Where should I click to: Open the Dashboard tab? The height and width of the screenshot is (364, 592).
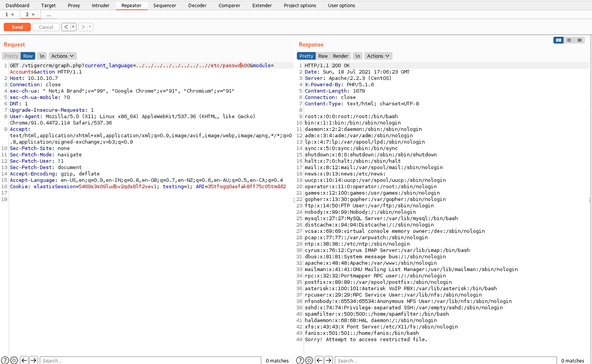click(x=17, y=5)
